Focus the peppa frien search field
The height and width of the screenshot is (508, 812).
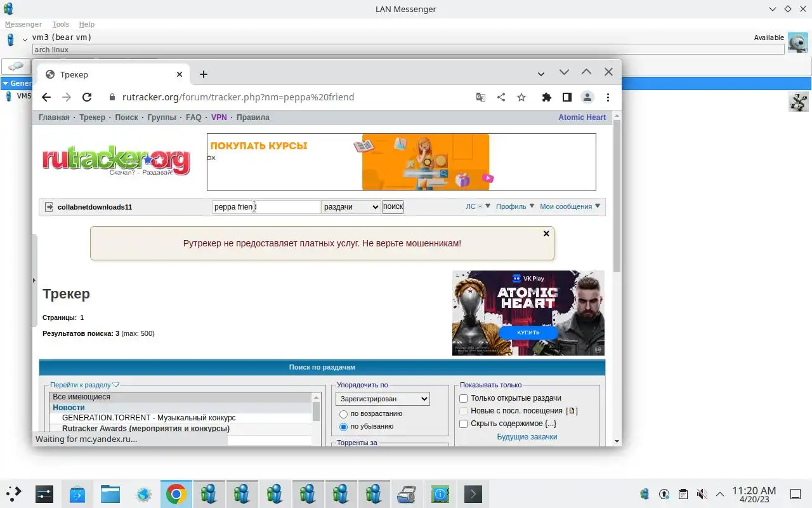pyautogui.click(x=266, y=206)
